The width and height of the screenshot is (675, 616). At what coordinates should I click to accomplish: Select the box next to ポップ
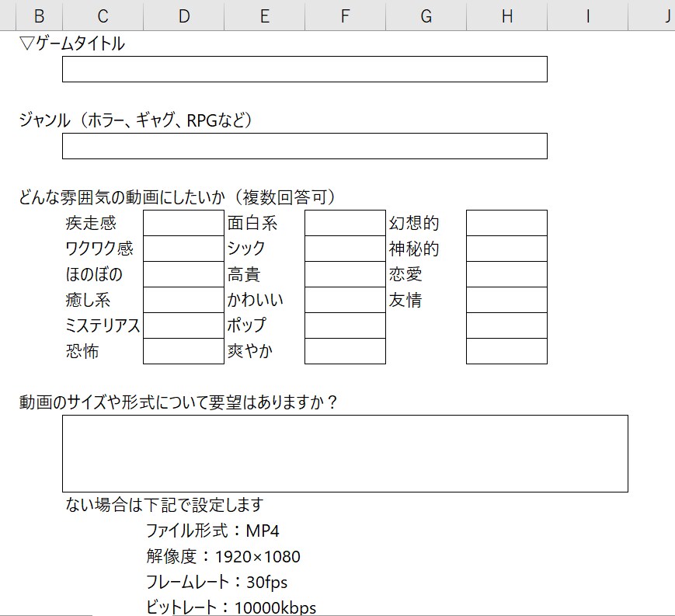tap(345, 325)
